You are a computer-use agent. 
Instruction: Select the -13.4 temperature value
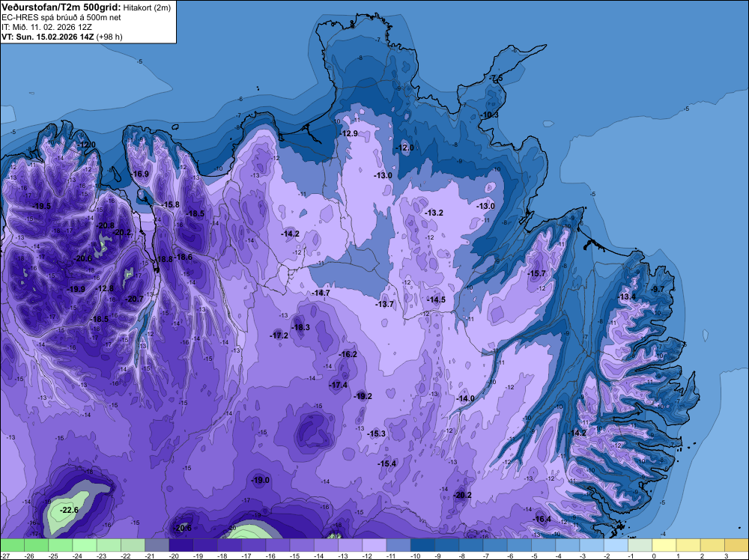[627, 296]
